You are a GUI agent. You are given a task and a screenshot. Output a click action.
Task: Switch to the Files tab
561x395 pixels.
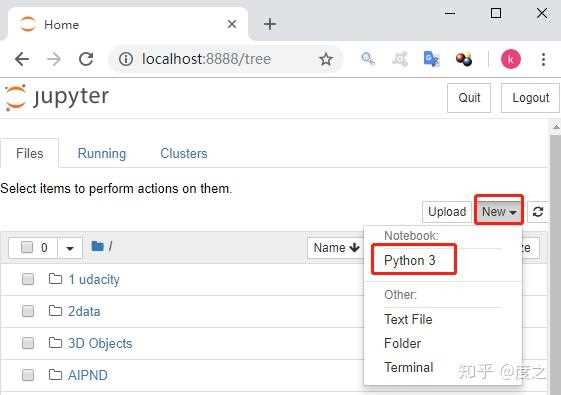tap(29, 153)
